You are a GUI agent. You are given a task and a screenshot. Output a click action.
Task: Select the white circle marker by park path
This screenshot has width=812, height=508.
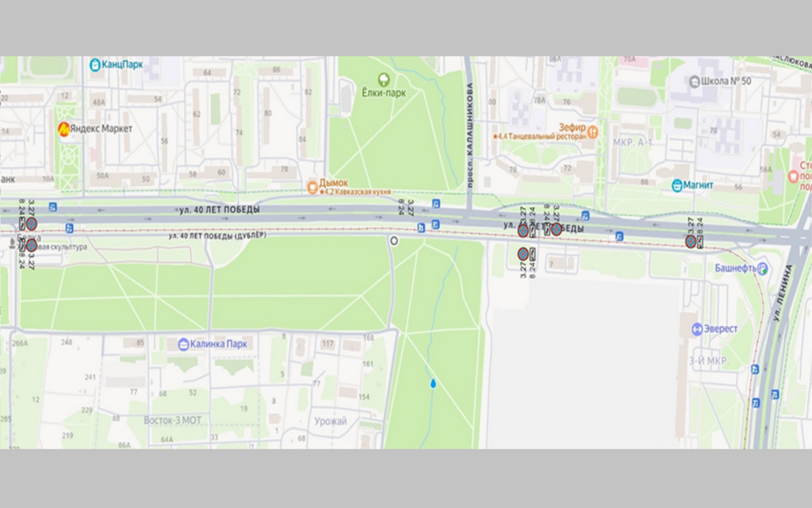pos(394,241)
